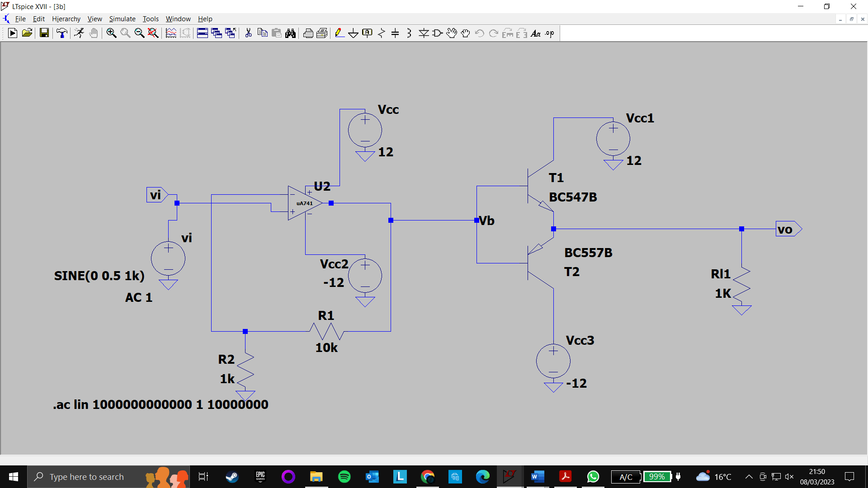The image size is (868, 488).
Task: Click the taskbar search field
Action: tap(90, 477)
